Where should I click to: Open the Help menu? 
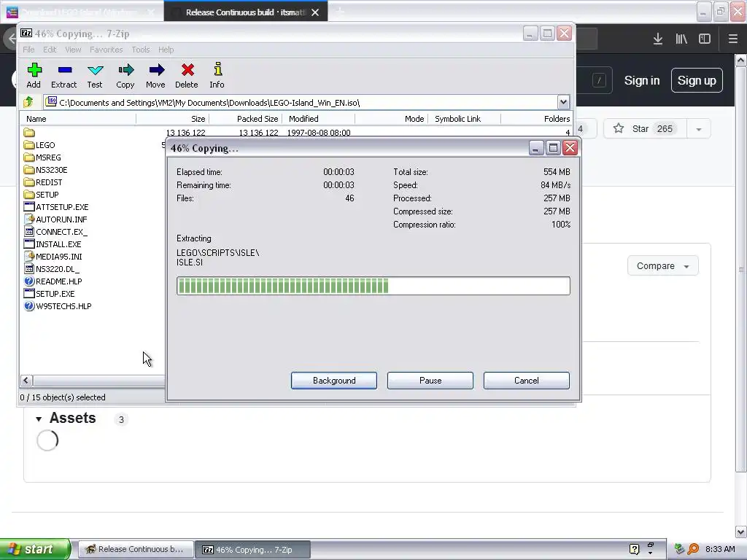click(x=166, y=50)
